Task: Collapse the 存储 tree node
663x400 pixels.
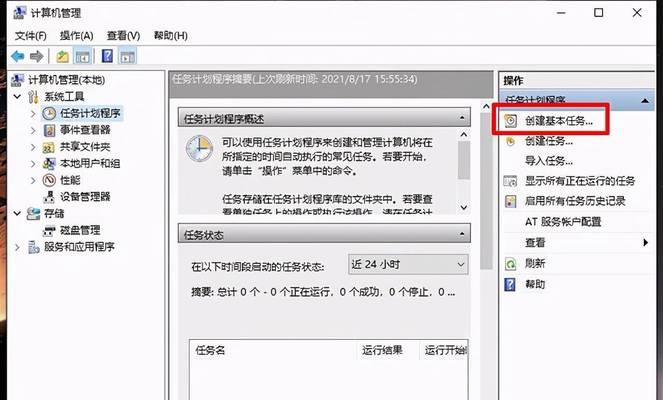Action: [x=17, y=214]
